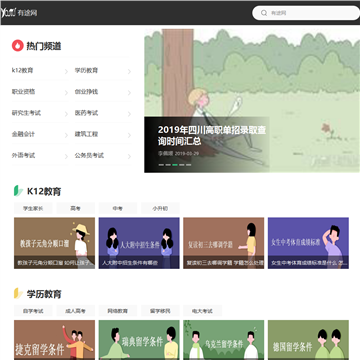
Task: Open the 公务员考试 channel
Action: pyautogui.click(x=89, y=155)
